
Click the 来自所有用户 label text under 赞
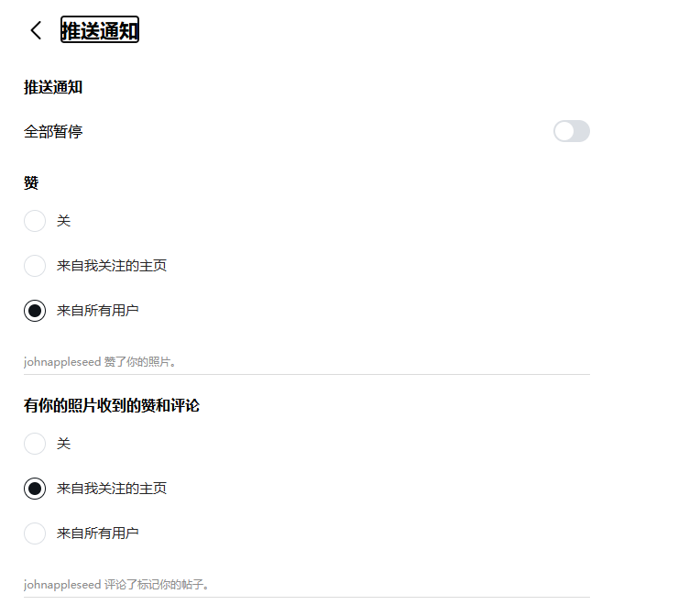click(98, 311)
